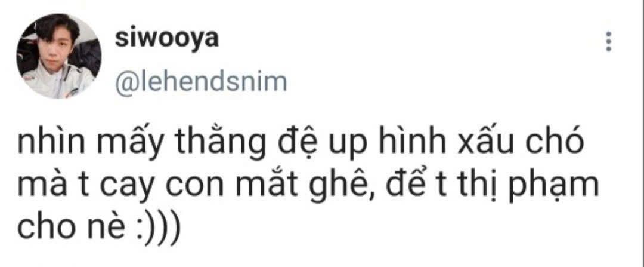Click the word "nè" on the last line

coord(103,229)
